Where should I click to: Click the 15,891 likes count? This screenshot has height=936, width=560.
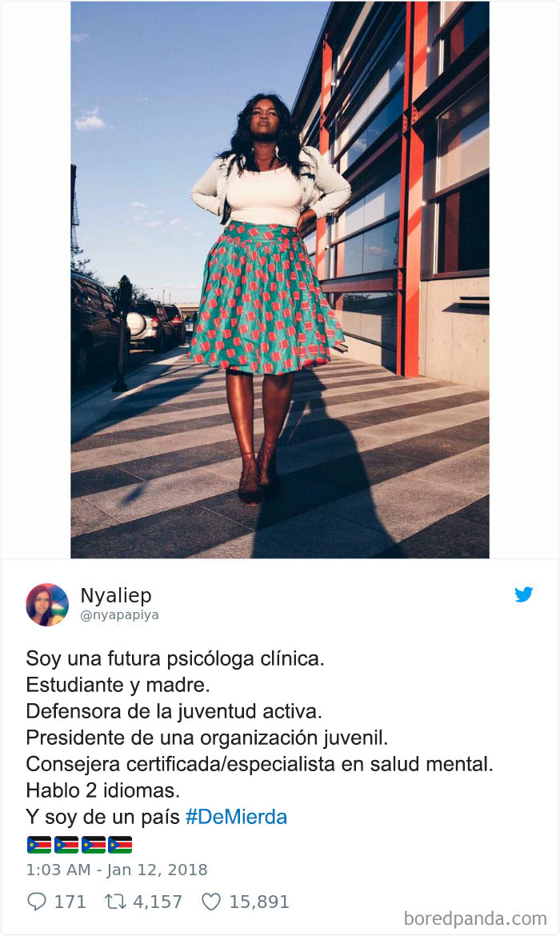pos(259,902)
